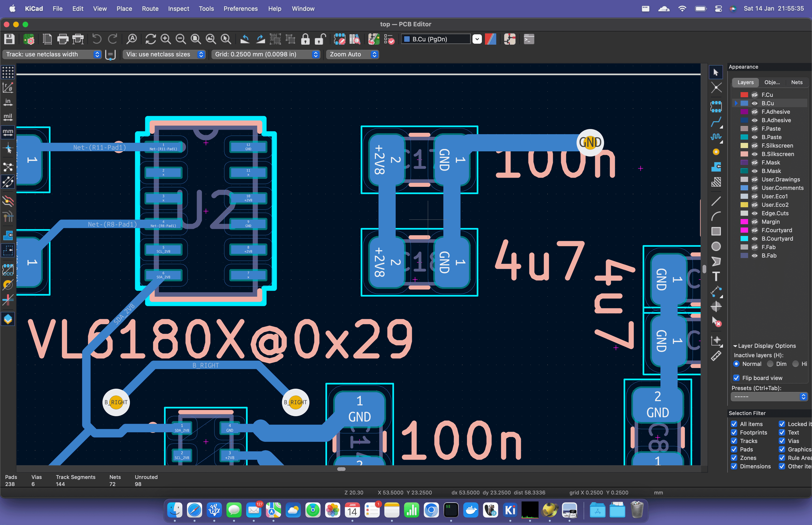The width and height of the screenshot is (812, 525).
Task: Uncheck Flip board view checkbox
Action: pos(736,378)
